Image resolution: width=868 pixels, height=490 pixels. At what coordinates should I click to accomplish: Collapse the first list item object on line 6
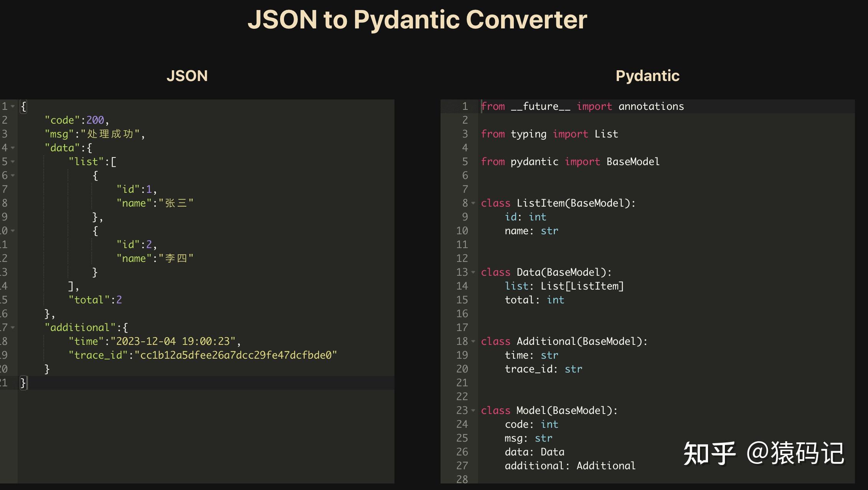[x=13, y=175]
